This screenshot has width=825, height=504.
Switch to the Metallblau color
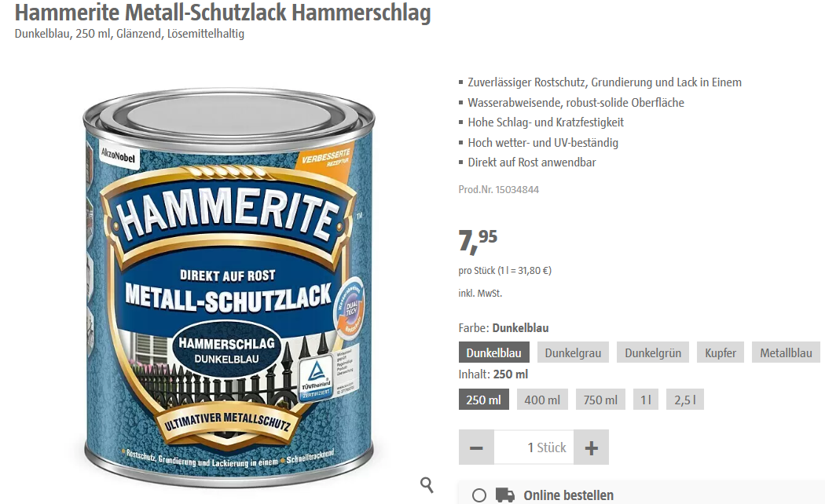(x=786, y=352)
